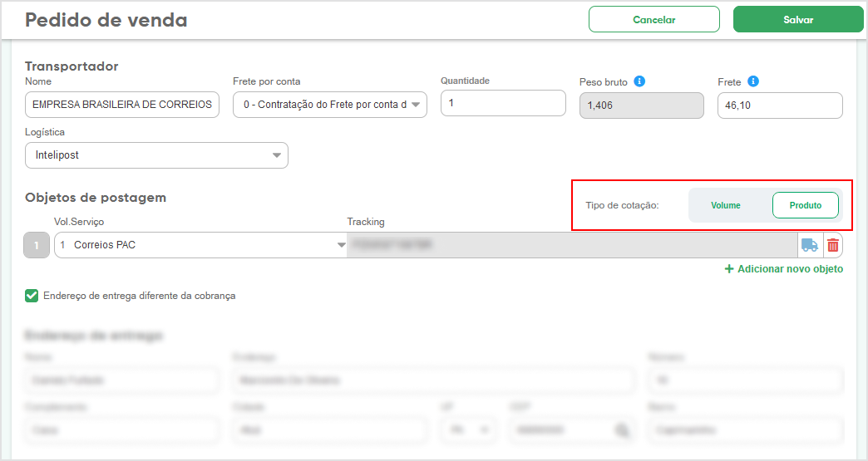Open Logística Intelipost dropdown

tap(156, 155)
